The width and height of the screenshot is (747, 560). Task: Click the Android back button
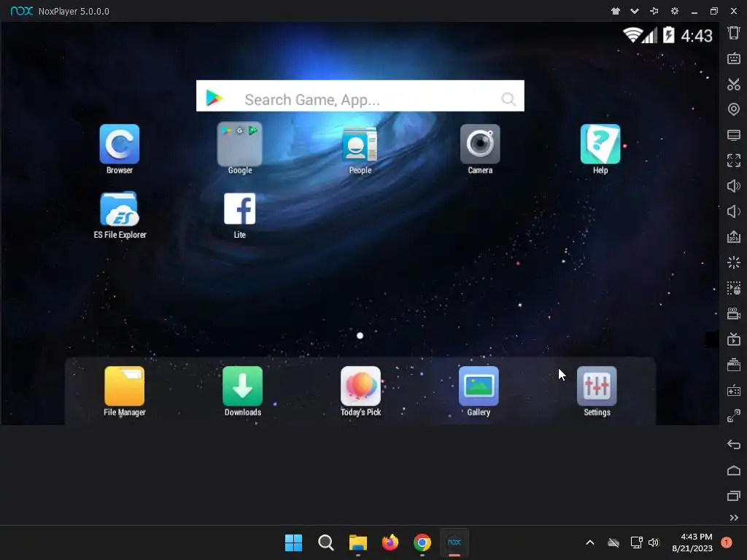point(734,445)
